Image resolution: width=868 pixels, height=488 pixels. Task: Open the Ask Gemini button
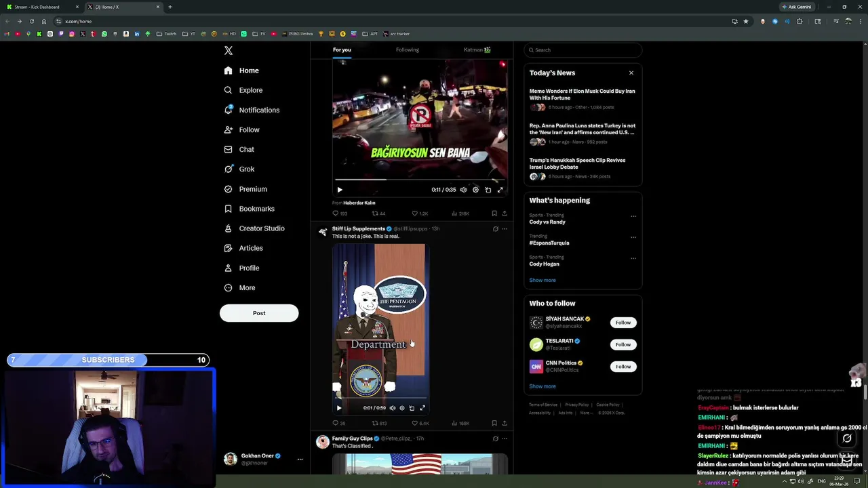click(797, 7)
